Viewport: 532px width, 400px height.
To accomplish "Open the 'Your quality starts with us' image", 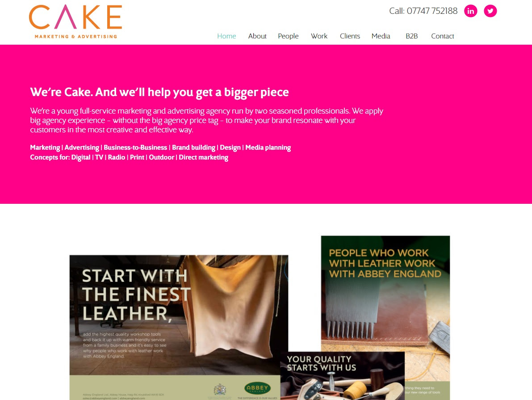I will (x=342, y=376).
